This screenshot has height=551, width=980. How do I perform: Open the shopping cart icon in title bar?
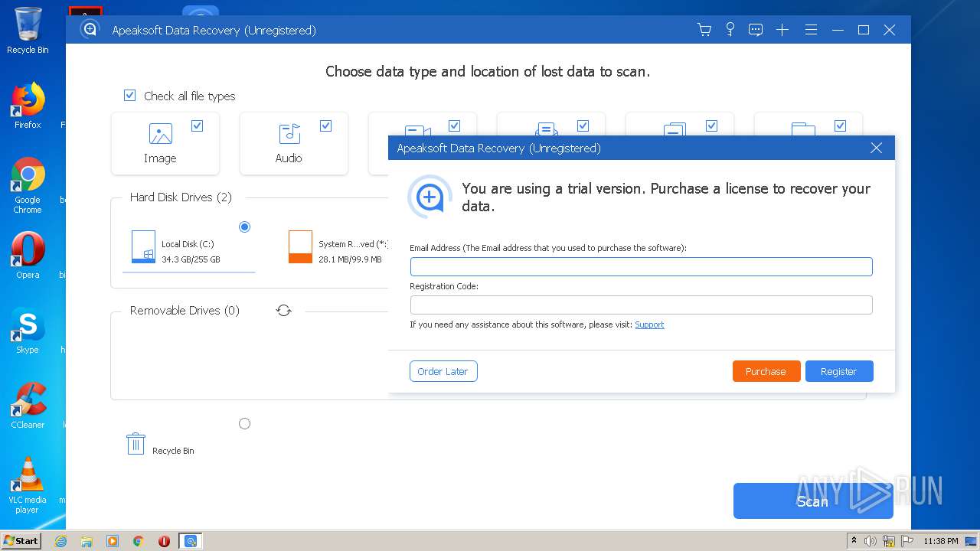point(704,30)
